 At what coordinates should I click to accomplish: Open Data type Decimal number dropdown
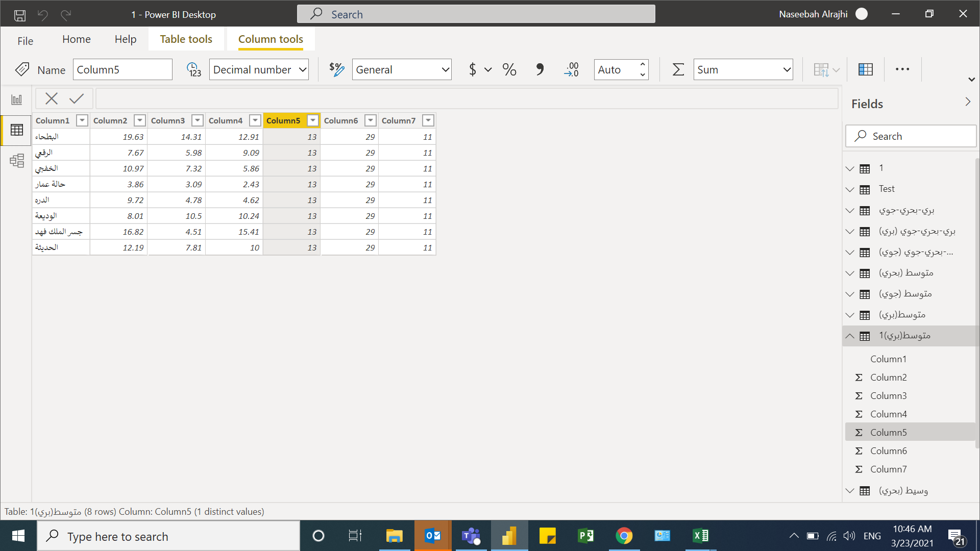(x=259, y=69)
